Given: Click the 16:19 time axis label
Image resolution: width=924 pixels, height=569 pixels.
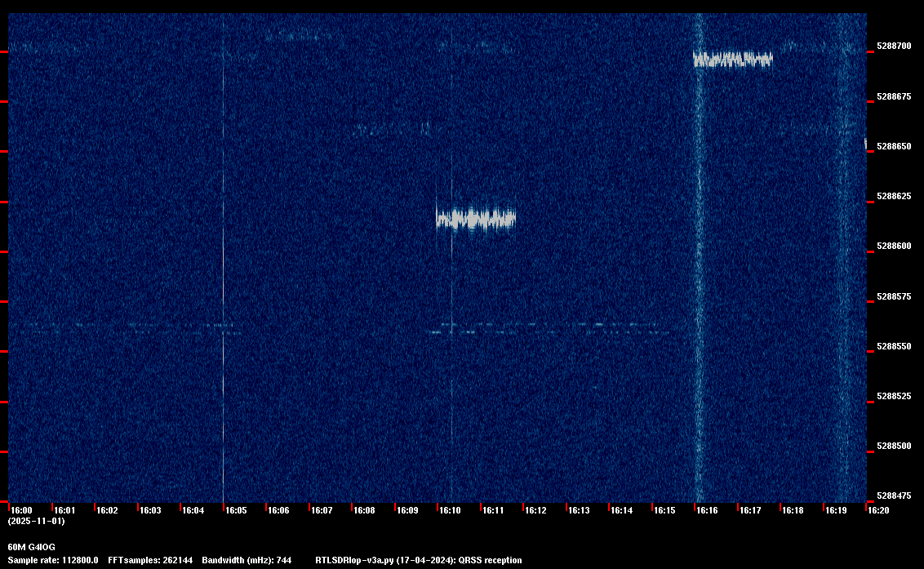Looking at the screenshot, I should (x=836, y=510).
